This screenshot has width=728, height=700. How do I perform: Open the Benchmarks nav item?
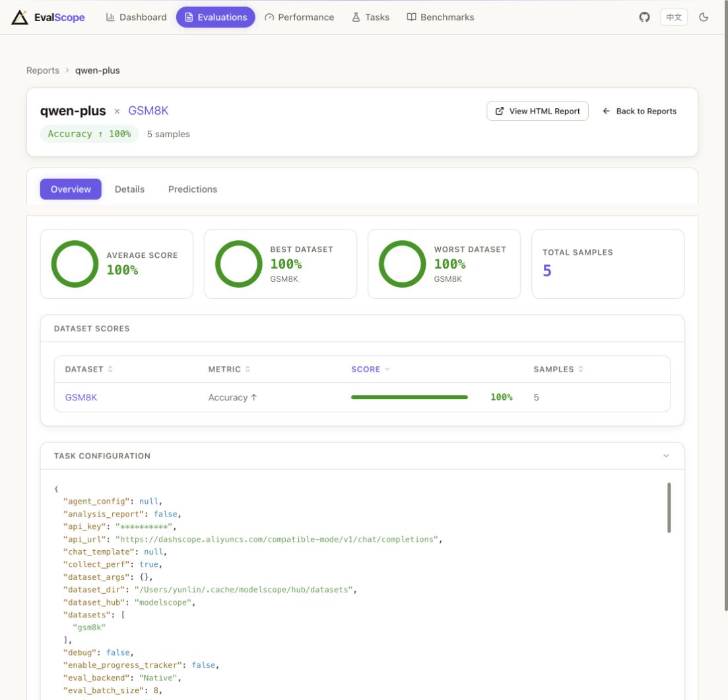click(440, 17)
